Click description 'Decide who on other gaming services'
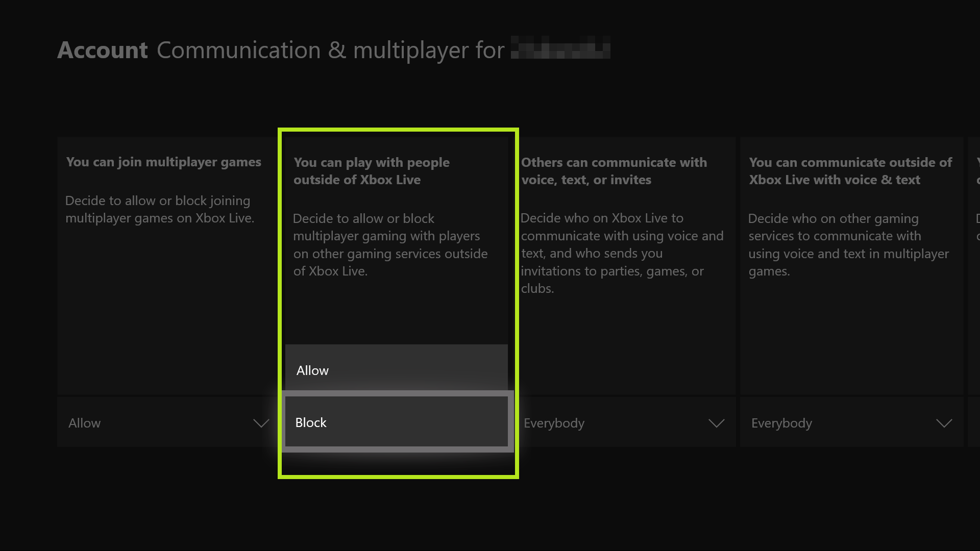 click(x=848, y=245)
